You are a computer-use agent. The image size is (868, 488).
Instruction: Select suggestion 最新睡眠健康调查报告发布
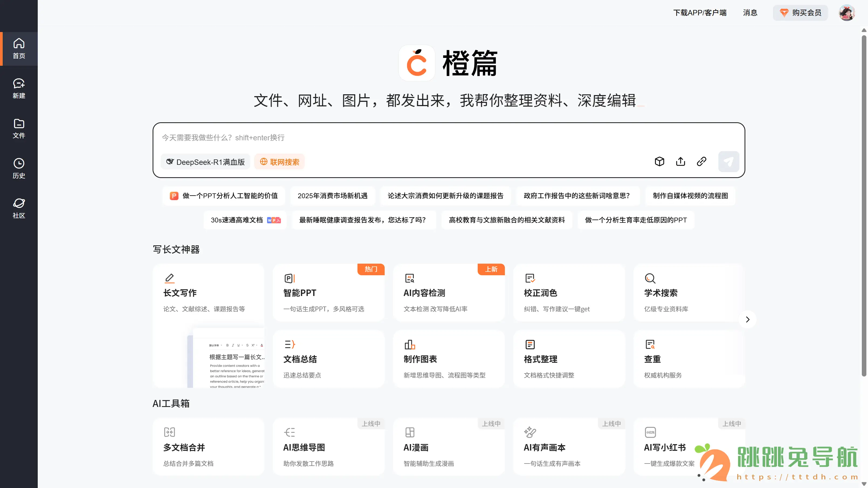tap(364, 220)
